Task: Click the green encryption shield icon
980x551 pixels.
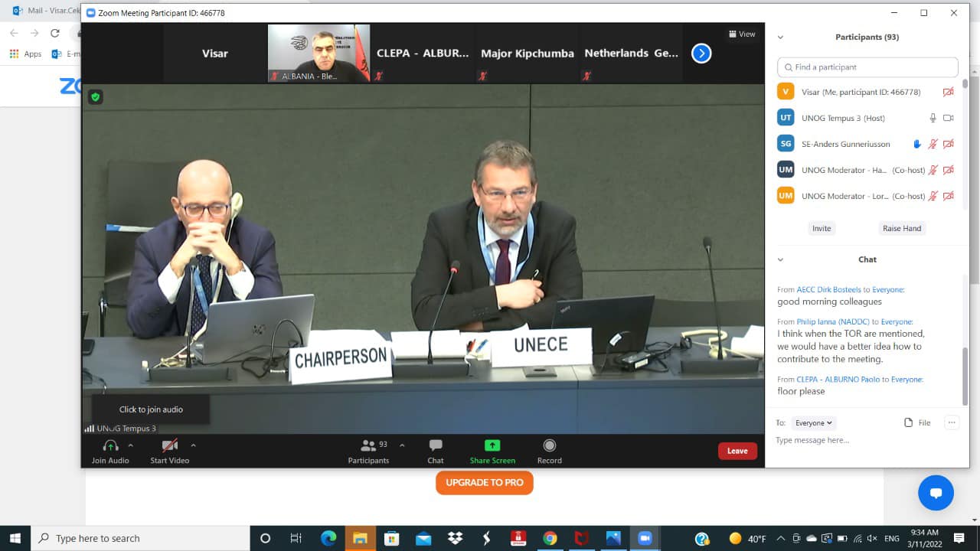Action: 95,97
